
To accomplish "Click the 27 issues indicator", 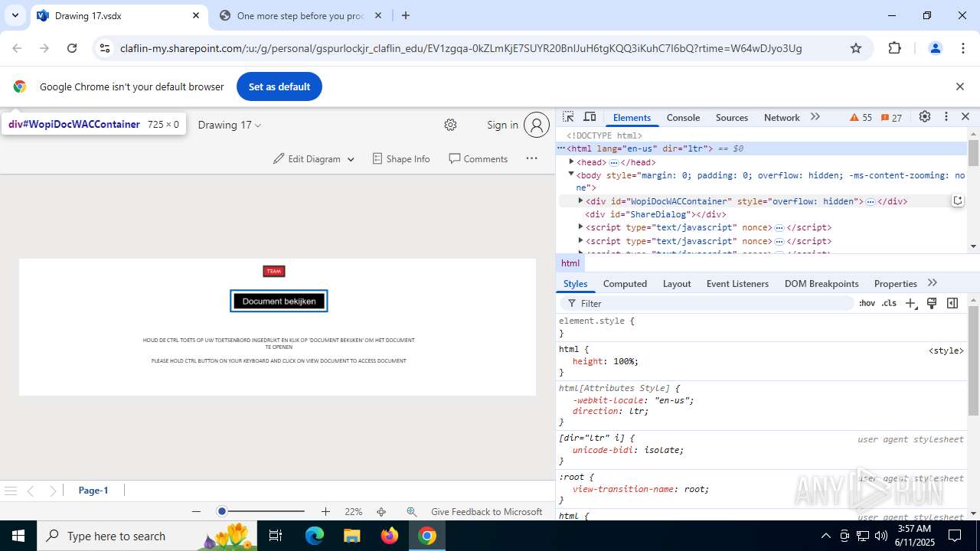I will pos(891,117).
